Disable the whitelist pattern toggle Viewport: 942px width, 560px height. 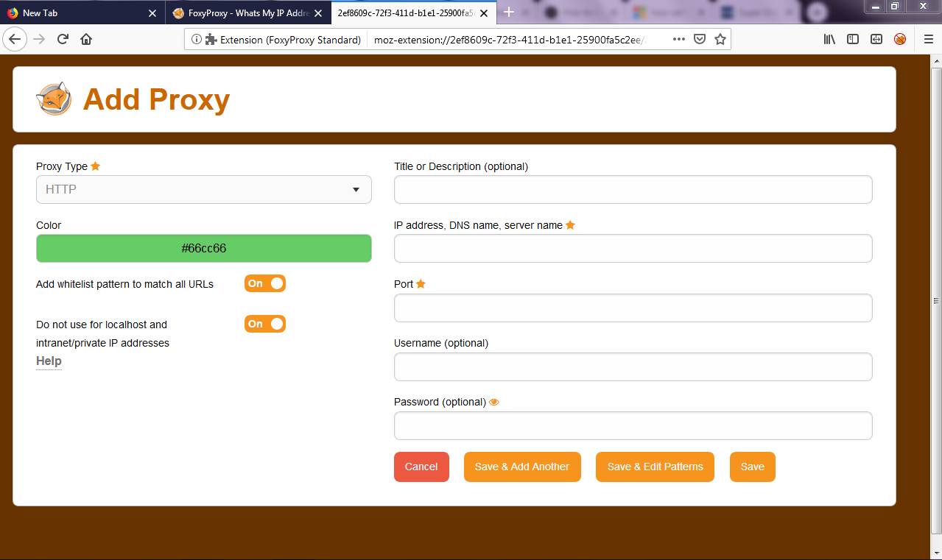264,283
